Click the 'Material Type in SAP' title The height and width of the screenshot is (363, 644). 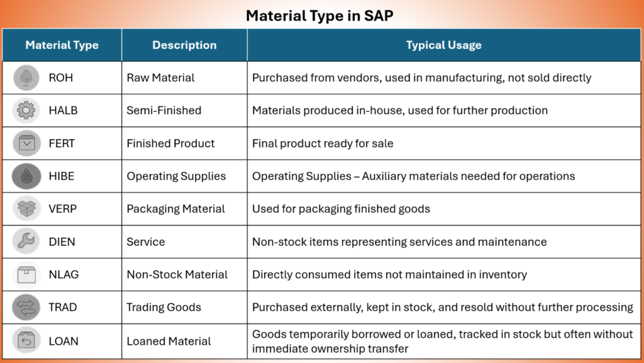pyautogui.click(x=319, y=16)
